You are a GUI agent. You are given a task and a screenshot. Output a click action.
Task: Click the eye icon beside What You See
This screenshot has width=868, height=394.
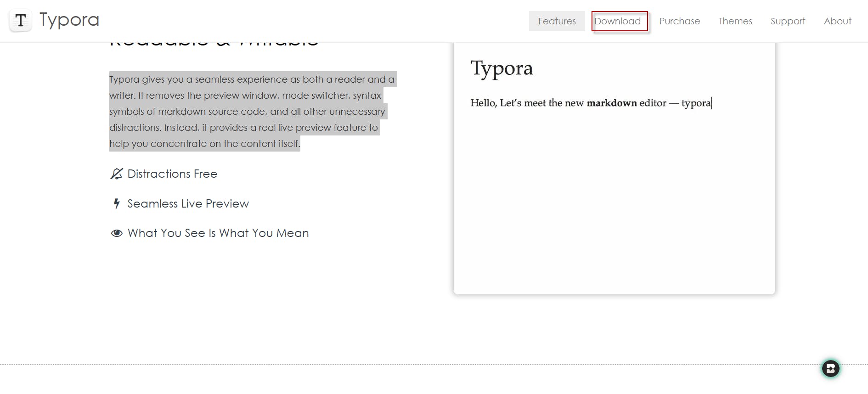pyautogui.click(x=117, y=233)
